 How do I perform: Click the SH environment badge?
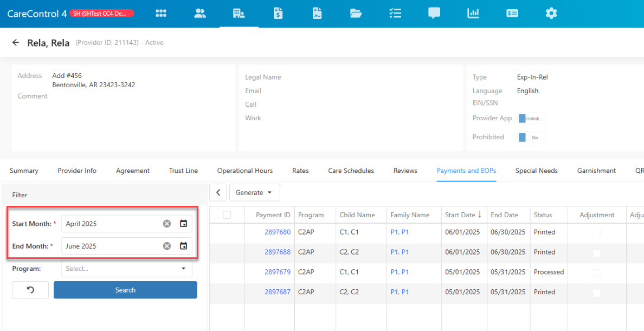pyautogui.click(x=102, y=14)
